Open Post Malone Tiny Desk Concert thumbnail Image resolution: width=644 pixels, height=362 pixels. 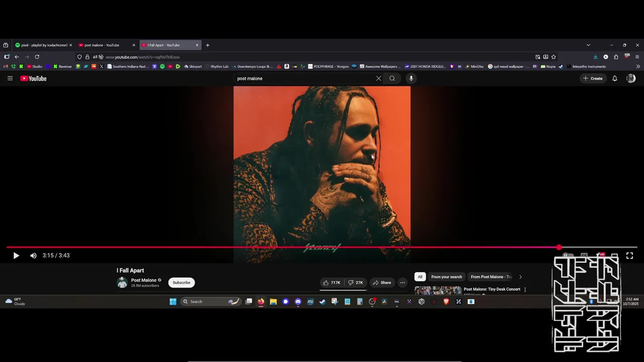pos(438,291)
